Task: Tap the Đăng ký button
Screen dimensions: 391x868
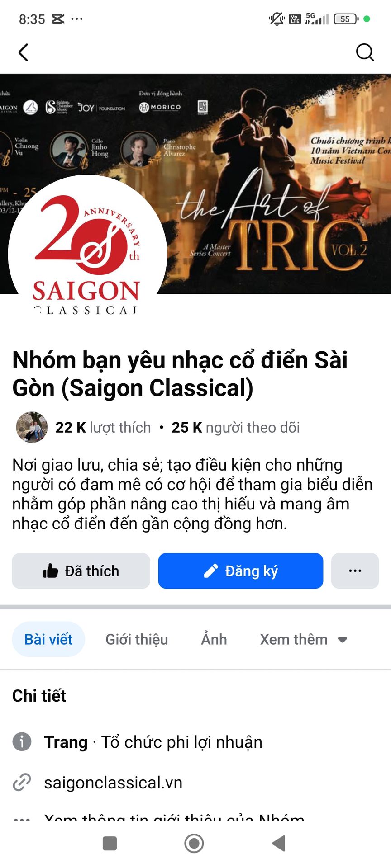Action: pyautogui.click(x=241, y=571)
